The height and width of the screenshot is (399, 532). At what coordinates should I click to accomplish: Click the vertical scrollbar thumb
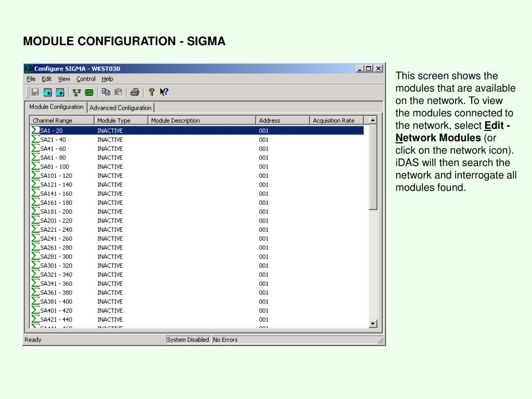pos(373,167)
